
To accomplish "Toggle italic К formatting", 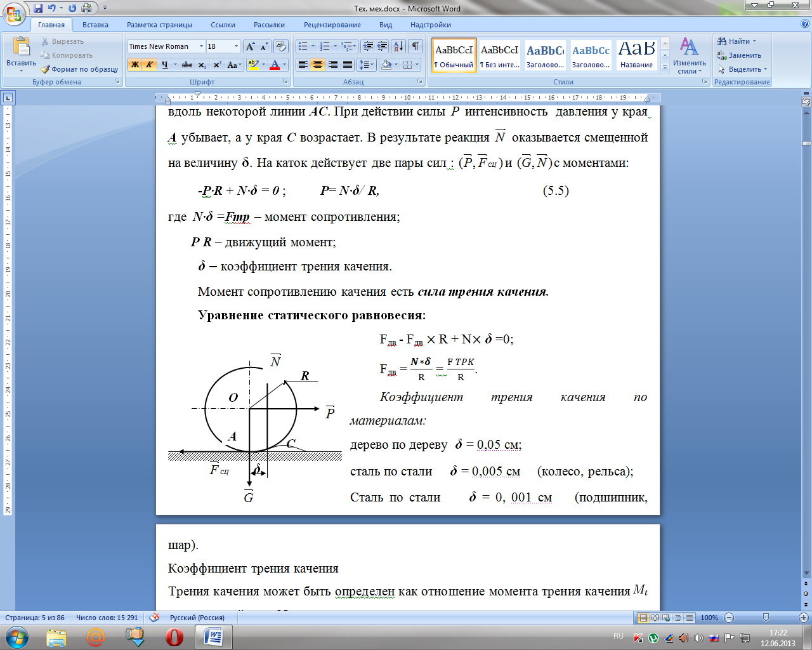I will (x=149, y=65).
